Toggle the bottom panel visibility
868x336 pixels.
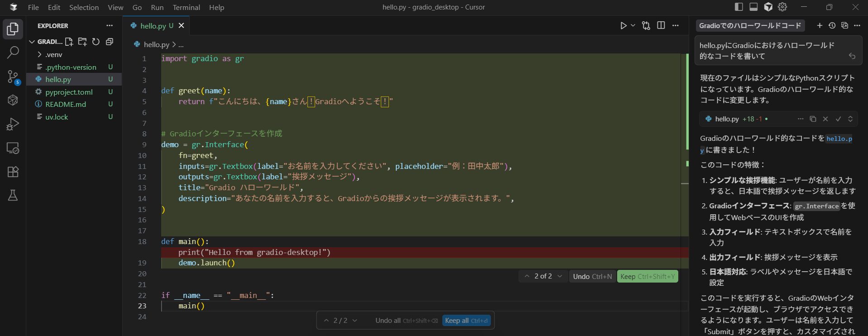753,7
